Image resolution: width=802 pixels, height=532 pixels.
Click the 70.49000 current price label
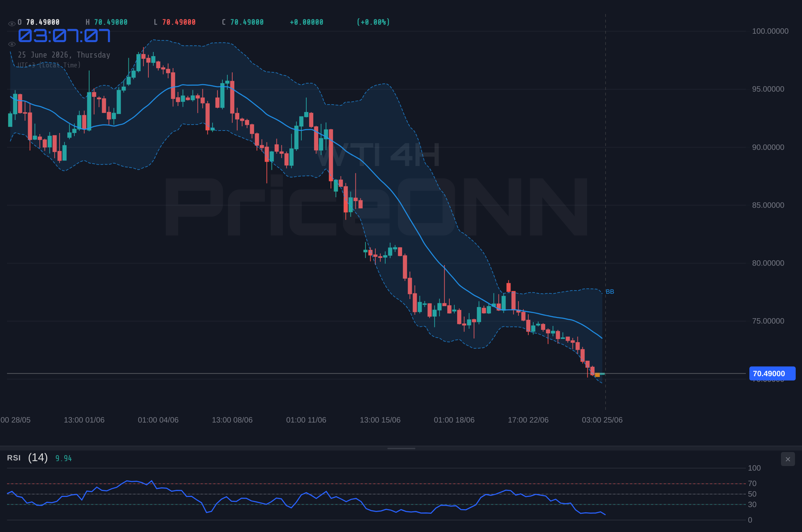pos(772,373)
